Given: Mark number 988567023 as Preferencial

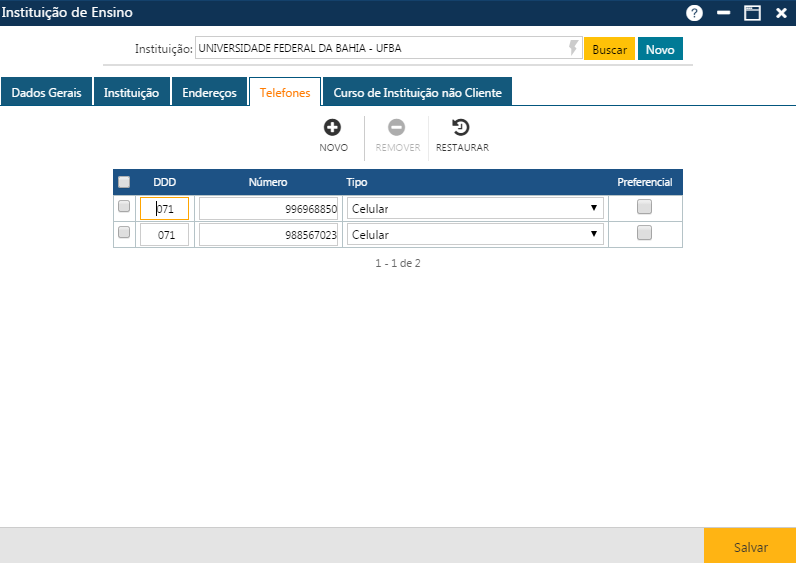Looking at the screenshot, I should (645, 233).
